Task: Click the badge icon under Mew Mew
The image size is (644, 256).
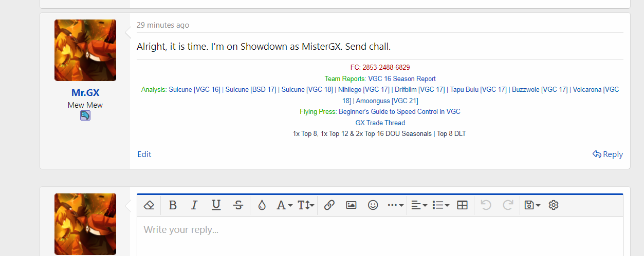Action: click(x=85, y=116)
